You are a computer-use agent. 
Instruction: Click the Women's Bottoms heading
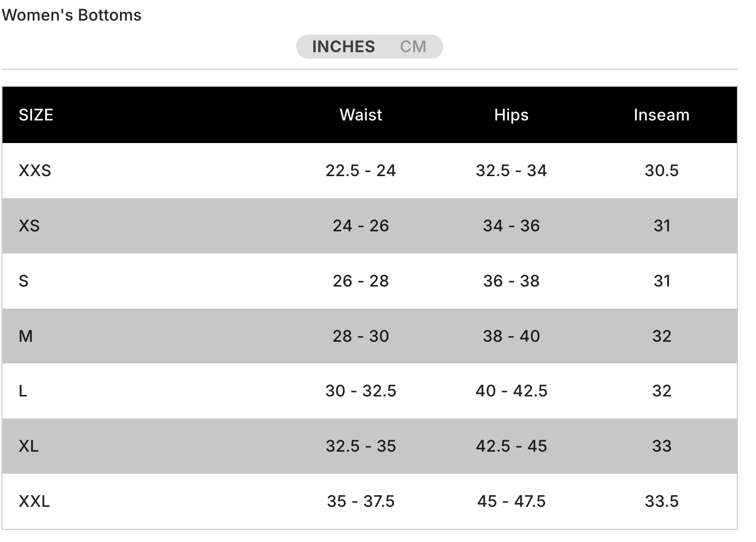pos(71,15)
